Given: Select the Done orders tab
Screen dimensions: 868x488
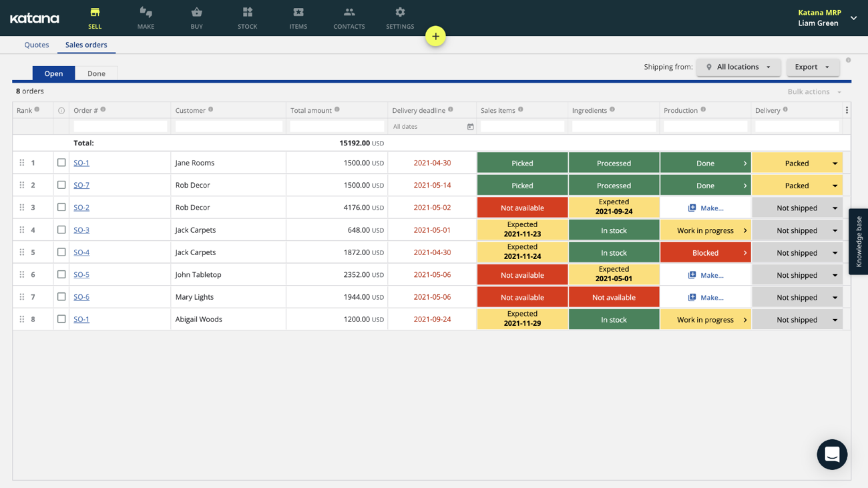Looking at the screenshot, I should [x=96, y=73].
